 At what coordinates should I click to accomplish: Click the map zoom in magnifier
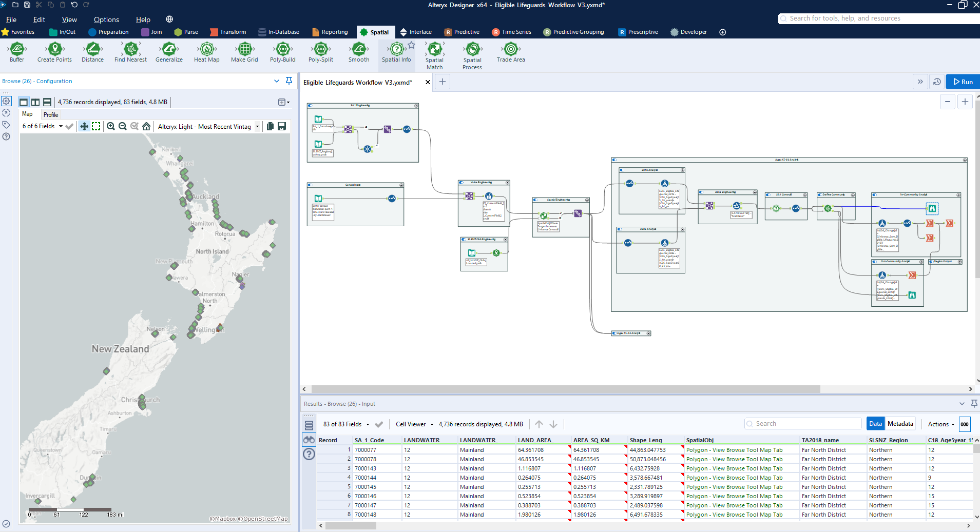click(x=111, y=126)
